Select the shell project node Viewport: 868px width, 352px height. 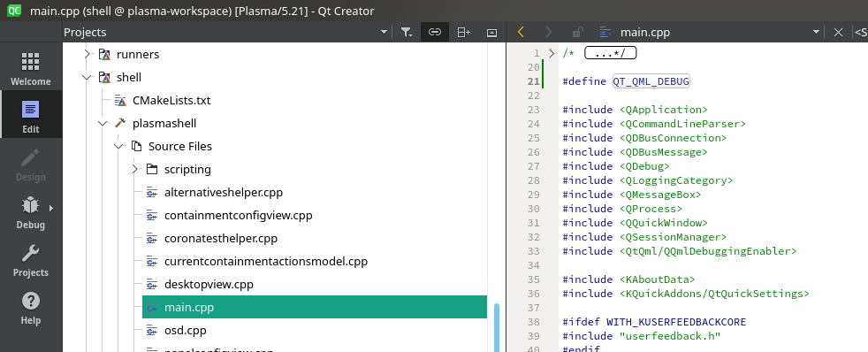(x=128, y=78)
